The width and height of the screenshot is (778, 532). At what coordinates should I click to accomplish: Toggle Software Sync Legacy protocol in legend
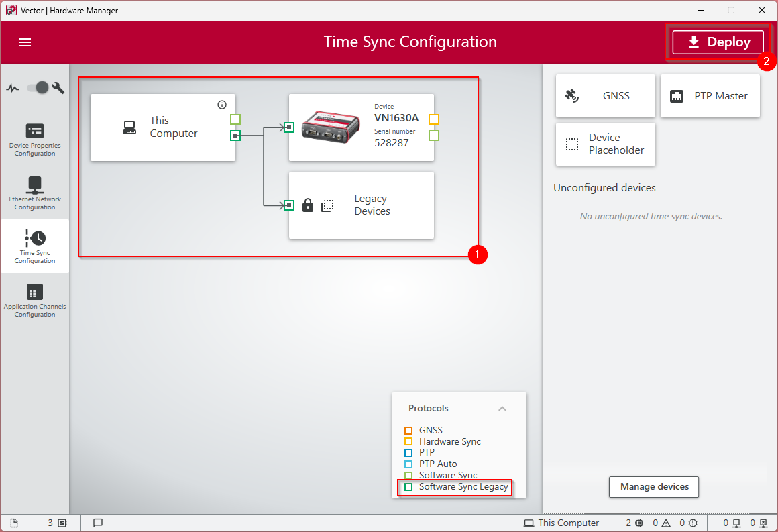click(x=408, y=487)
